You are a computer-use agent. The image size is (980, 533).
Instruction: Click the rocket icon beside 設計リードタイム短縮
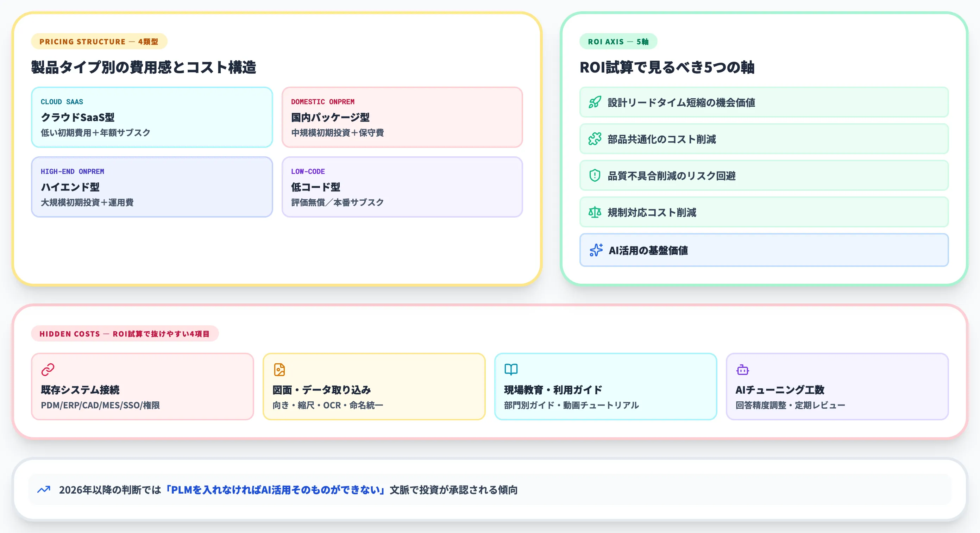coord(595,102)
